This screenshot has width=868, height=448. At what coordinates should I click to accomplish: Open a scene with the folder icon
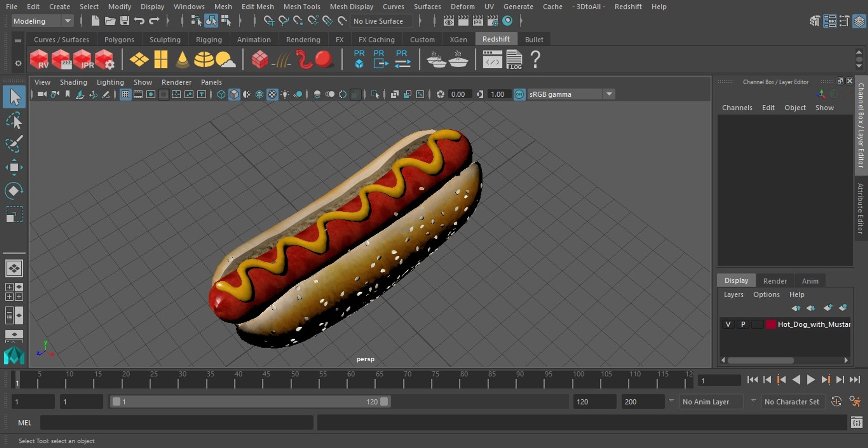pyautogui.click(x=110, y=21)
